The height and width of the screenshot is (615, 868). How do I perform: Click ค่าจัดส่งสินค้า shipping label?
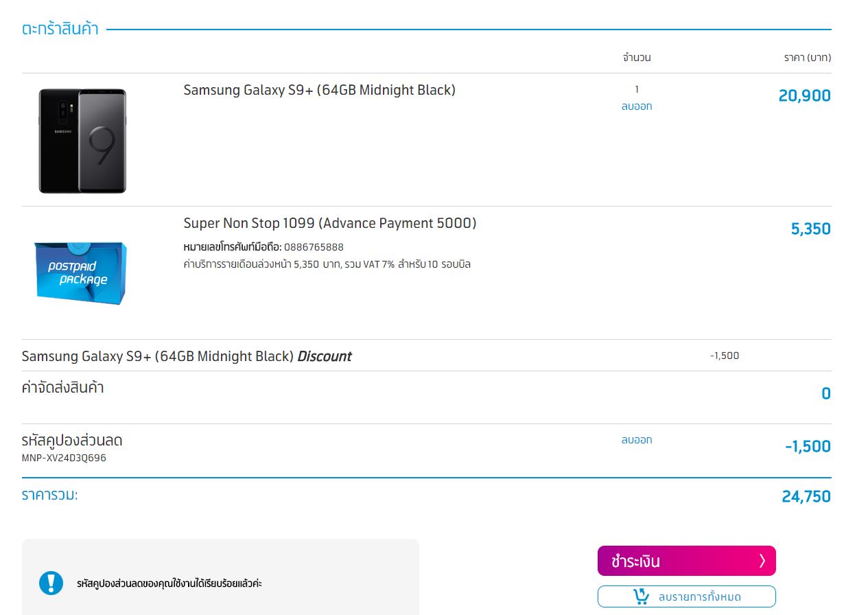coord(62,388)
